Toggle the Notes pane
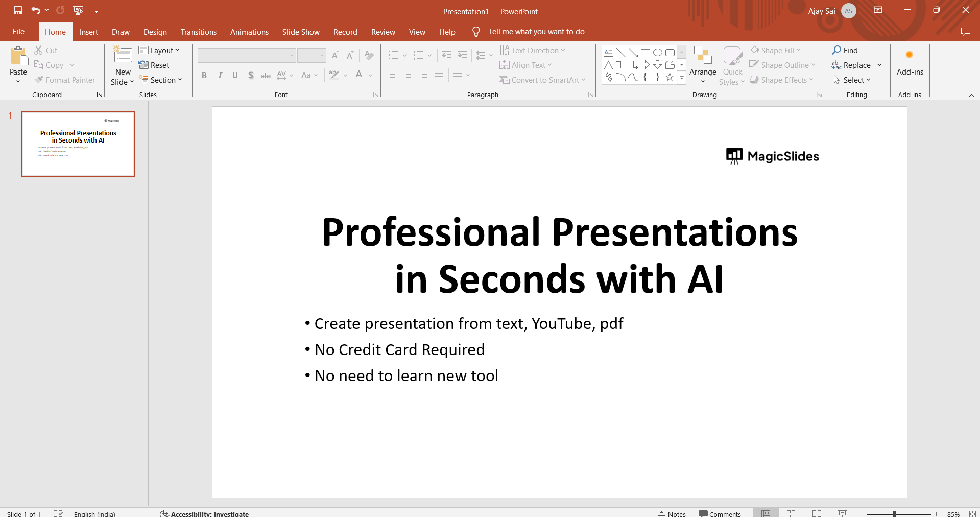The width and height of the screenshot is (980, 517). pos(672,514)
